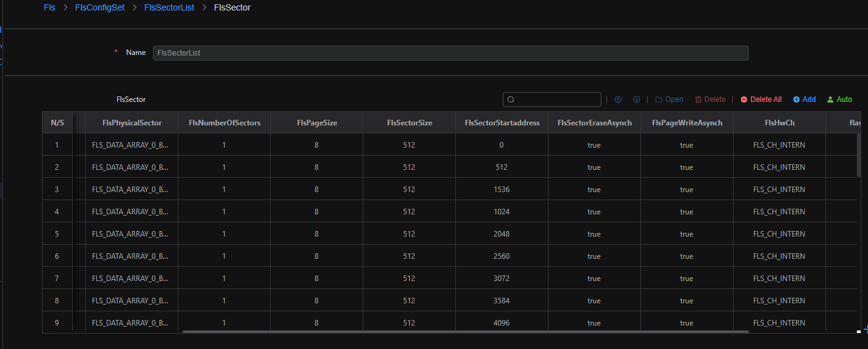Click the Delete trash button
This screenshot has height=349, width=868.
[x=710, y=99]
